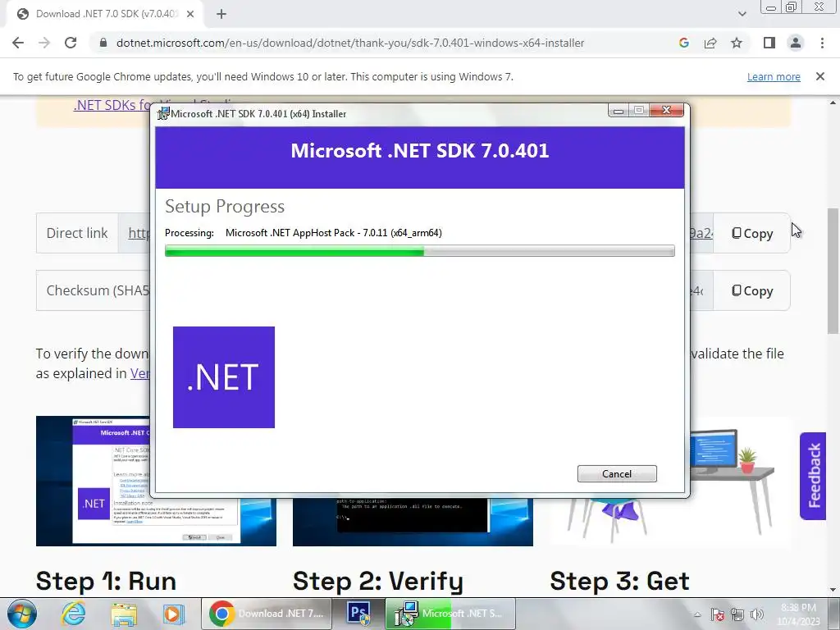The image size is (840, 630).
Task: Open Chrome profile avatar
Action: tap(796, 43)
